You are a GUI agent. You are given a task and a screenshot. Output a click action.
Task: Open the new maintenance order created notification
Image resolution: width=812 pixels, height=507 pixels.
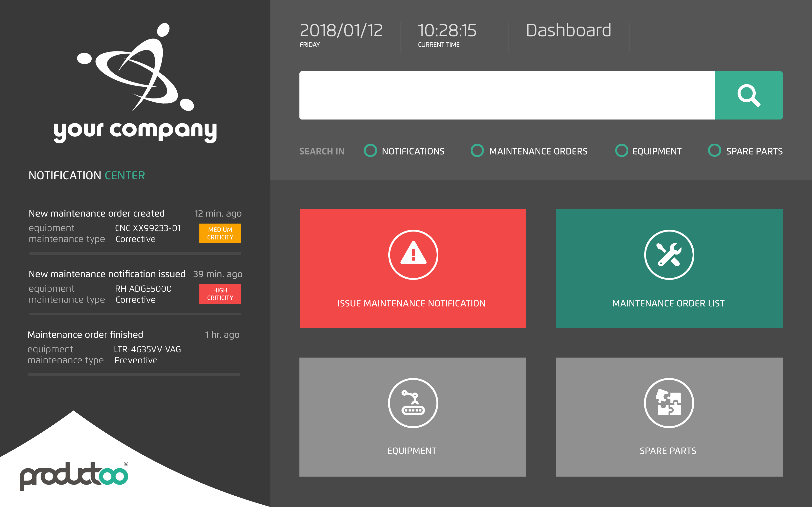[97, 214]
